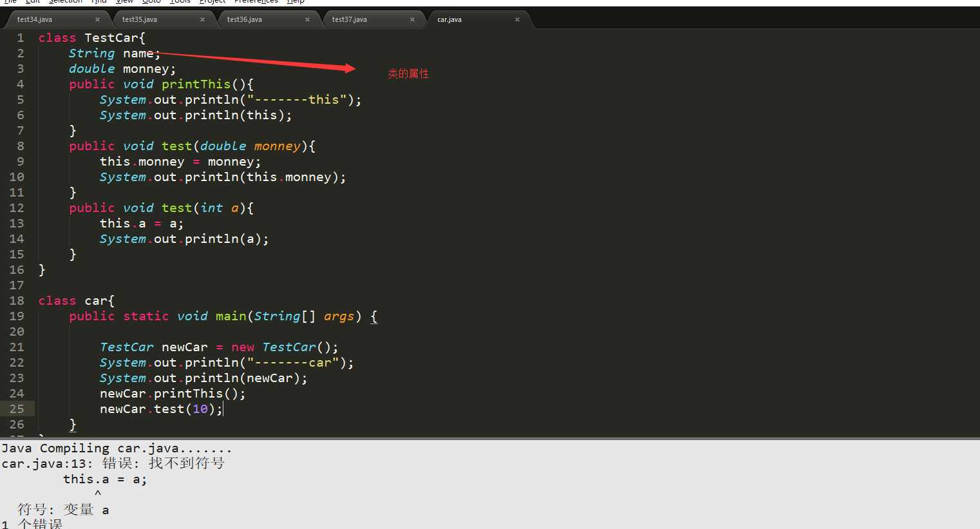Click 'car.java:13: 错误: 找不到符号' error line
This screenshot has height=529, width=980.
[x=113, y=463]
